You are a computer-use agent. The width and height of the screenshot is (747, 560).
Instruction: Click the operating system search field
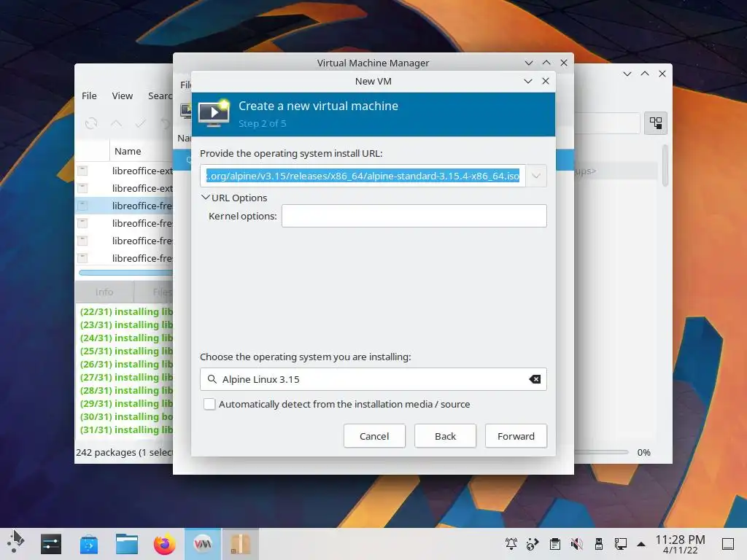tap(373, 379)
